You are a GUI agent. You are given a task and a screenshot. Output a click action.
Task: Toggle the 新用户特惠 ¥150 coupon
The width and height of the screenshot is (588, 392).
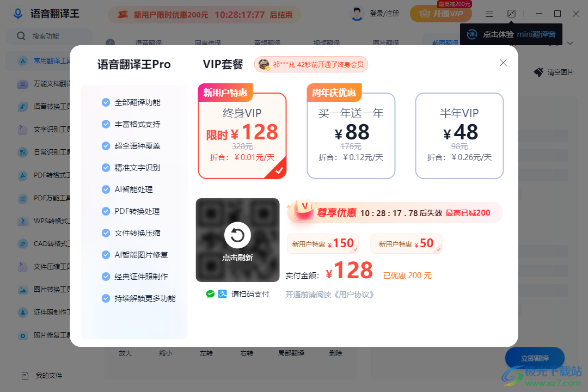pyautogui.click(x=323, y=243)
